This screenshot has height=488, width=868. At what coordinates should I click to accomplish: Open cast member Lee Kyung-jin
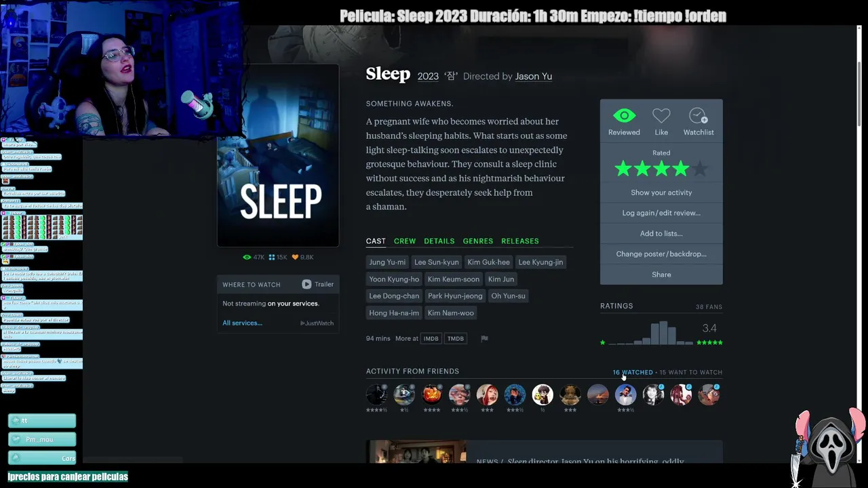click(x=540, y=262)
